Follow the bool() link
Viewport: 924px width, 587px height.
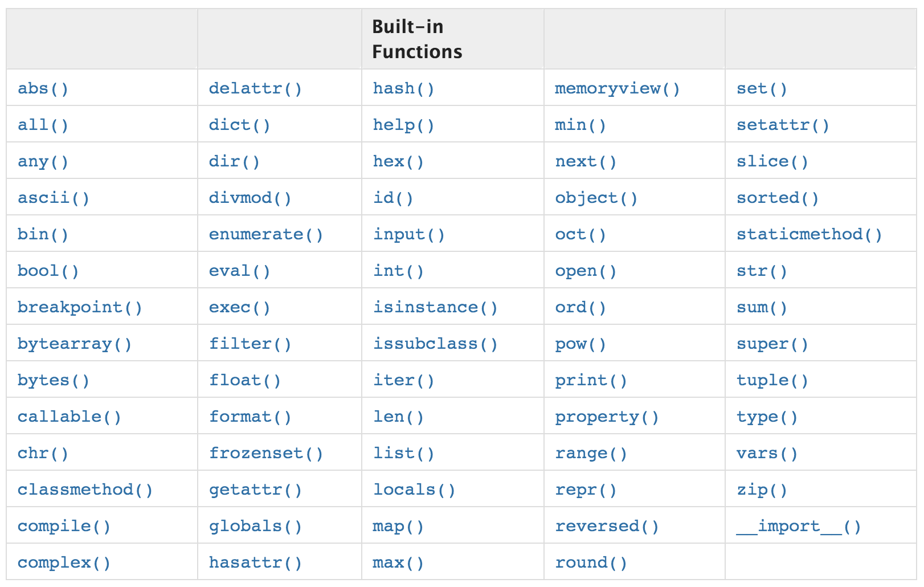pos(48,271)
